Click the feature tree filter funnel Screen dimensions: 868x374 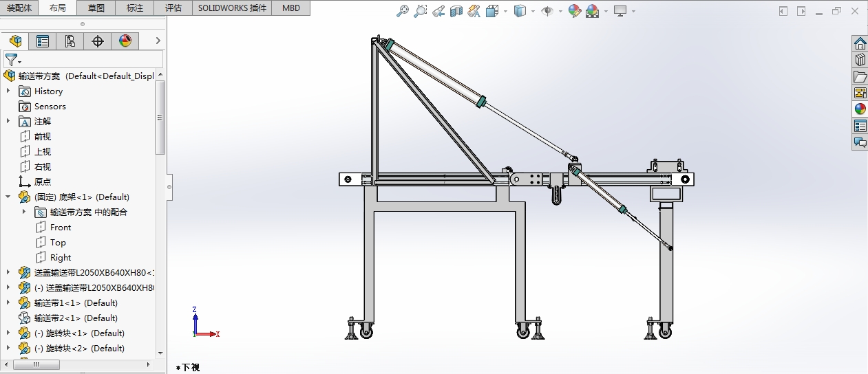(10, 60)
